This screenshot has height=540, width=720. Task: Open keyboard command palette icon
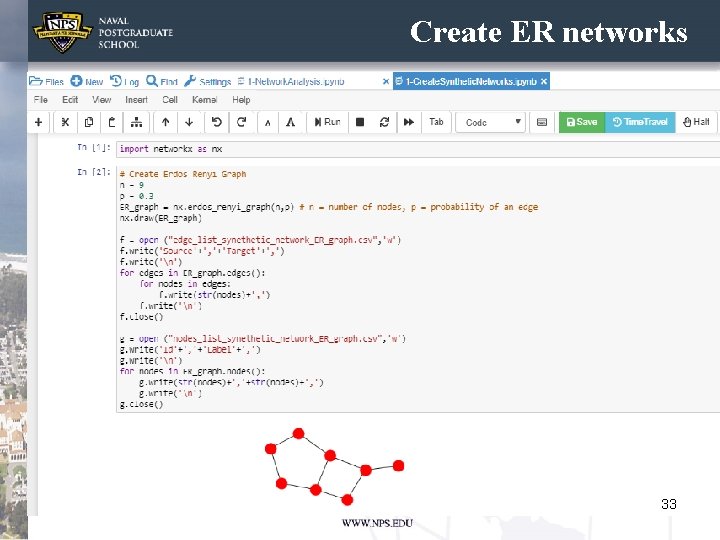pos(542,122)
